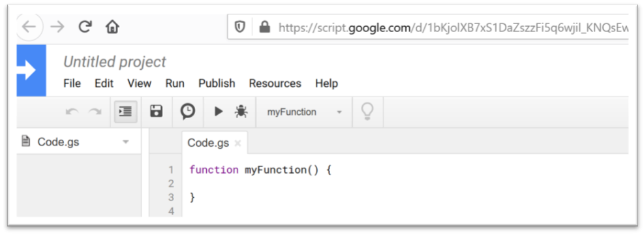The height and width of the screenshot is (235, 644).
Task: Open the current project's triggers clock icon
Action: (x=188, y=112)
